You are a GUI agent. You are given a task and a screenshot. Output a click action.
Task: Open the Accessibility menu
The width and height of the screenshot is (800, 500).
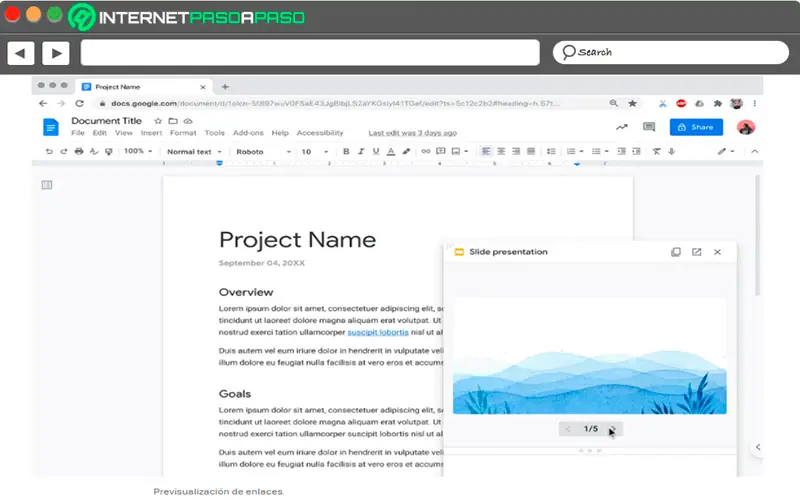click(x=320, y=133)
